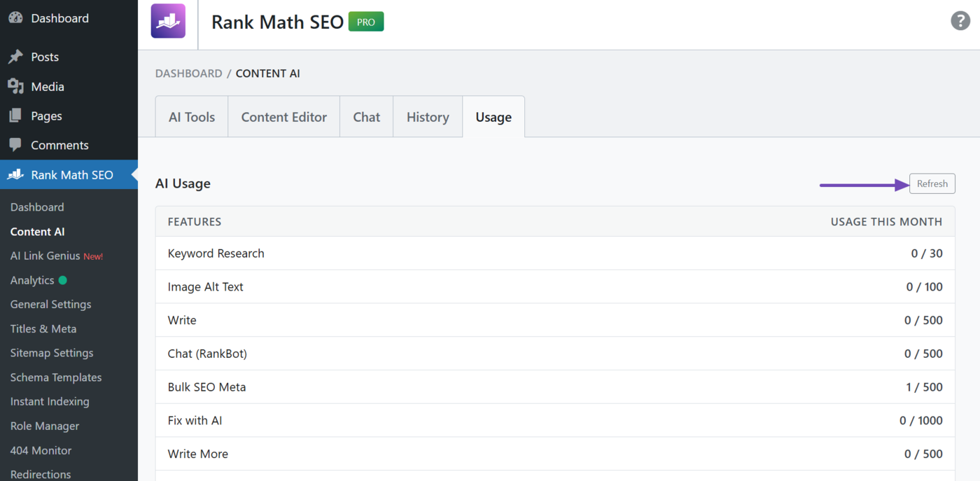
Task: Click the Rank Math SEO sidebar icon
Action: pos(15,175)
